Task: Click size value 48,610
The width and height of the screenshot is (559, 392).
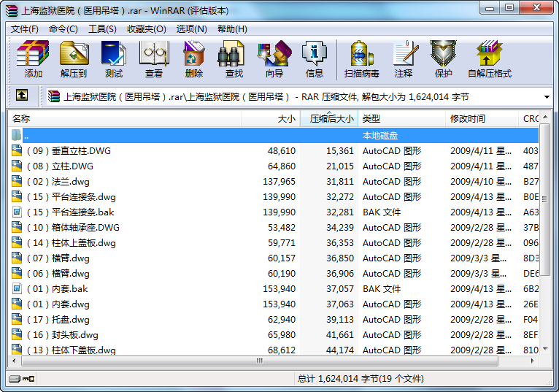Action: coord(282,151)
